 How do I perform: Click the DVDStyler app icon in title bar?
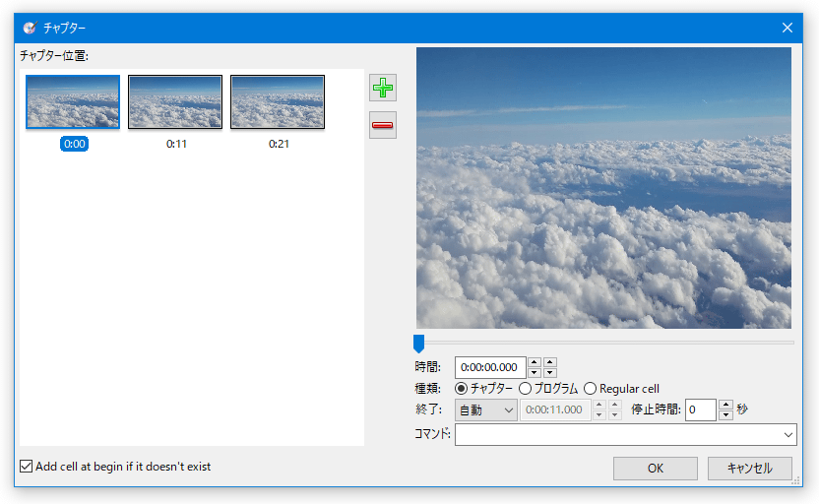click(x=30, y=28)
